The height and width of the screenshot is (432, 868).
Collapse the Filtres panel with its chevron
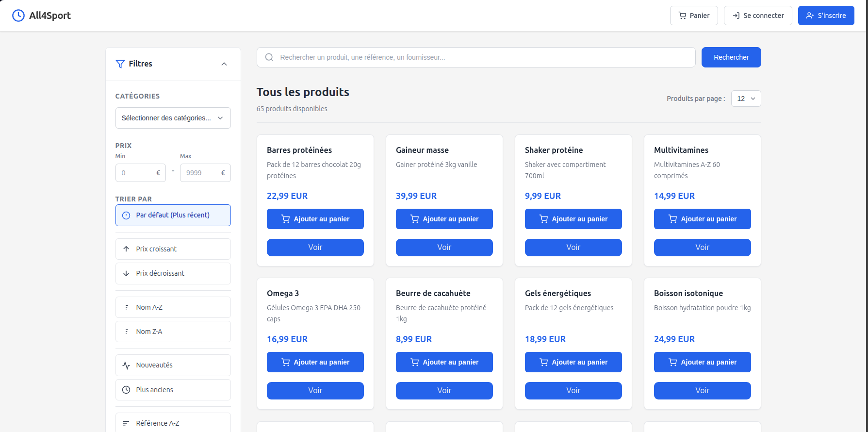click(x=224, y=64)
